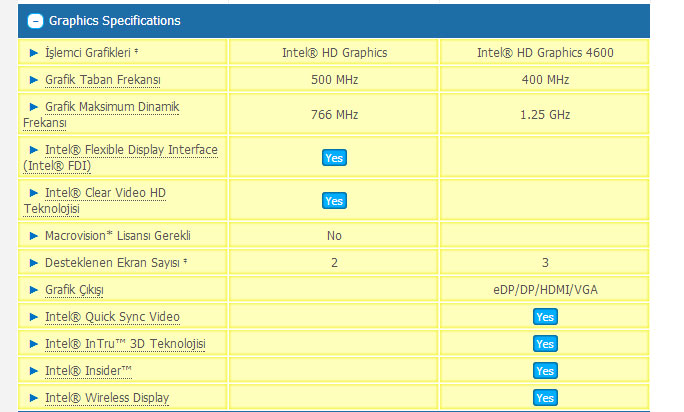Collapse the Graphics Specifications section
Screen dimensions: 684x412
(35, 21)
